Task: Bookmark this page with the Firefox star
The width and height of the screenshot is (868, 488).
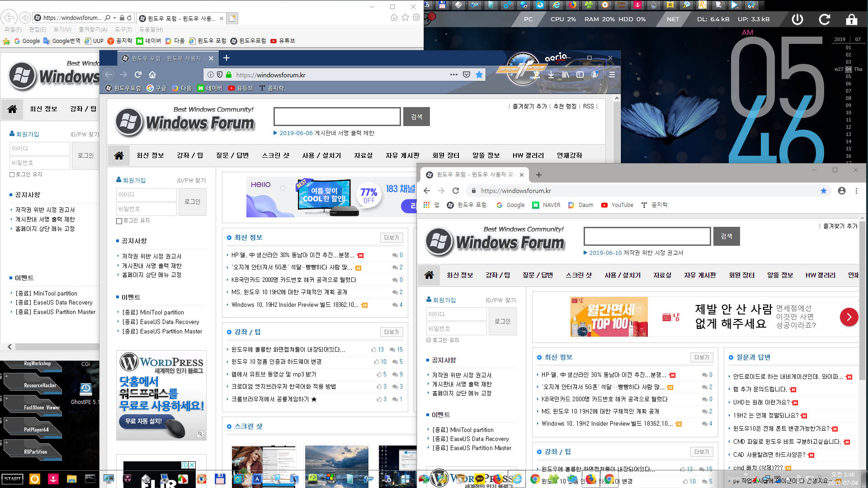Action: tap(479, 75)
